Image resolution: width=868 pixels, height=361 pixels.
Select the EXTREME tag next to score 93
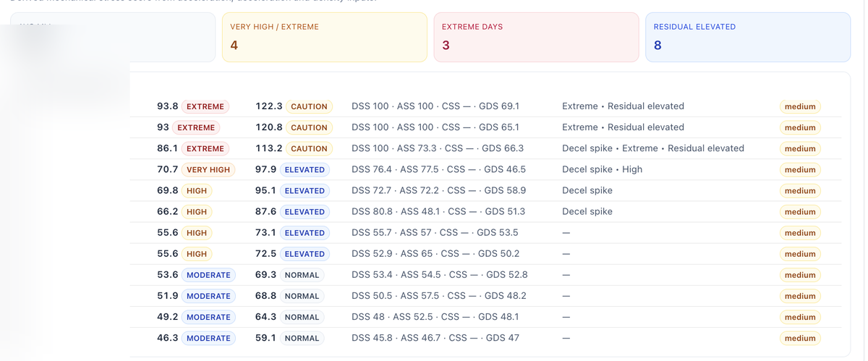[x=196, y=127]
